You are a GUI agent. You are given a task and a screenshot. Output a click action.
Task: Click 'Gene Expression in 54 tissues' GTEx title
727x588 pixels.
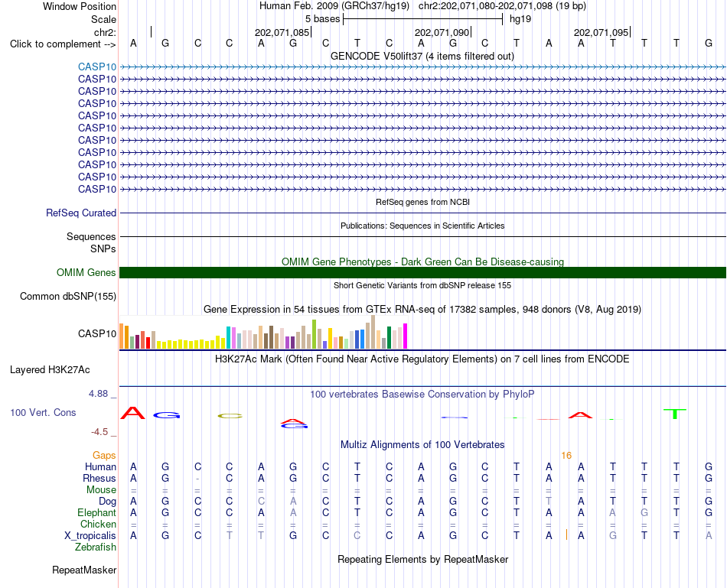tap(422, 309)
